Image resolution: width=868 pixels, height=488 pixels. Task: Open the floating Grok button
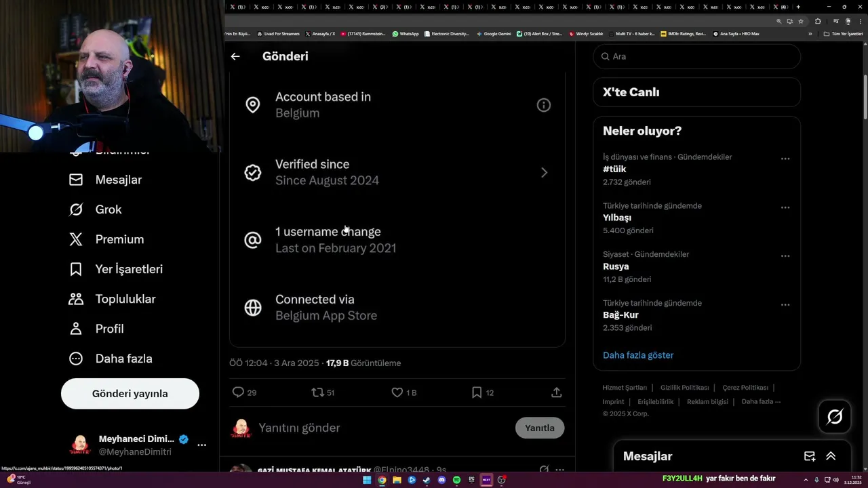click(835, 417)
